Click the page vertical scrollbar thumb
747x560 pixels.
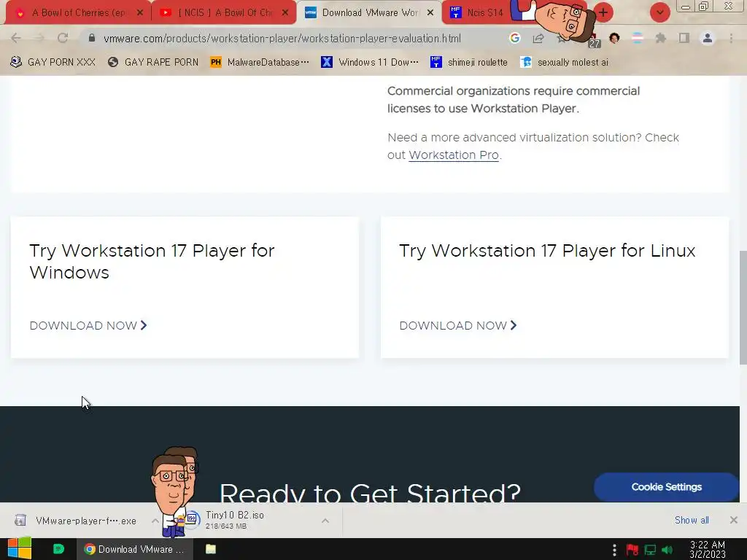(743, 308)
